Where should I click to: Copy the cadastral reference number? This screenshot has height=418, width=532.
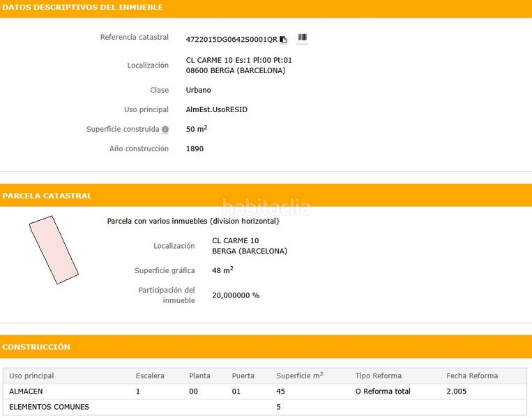point(284,40)
